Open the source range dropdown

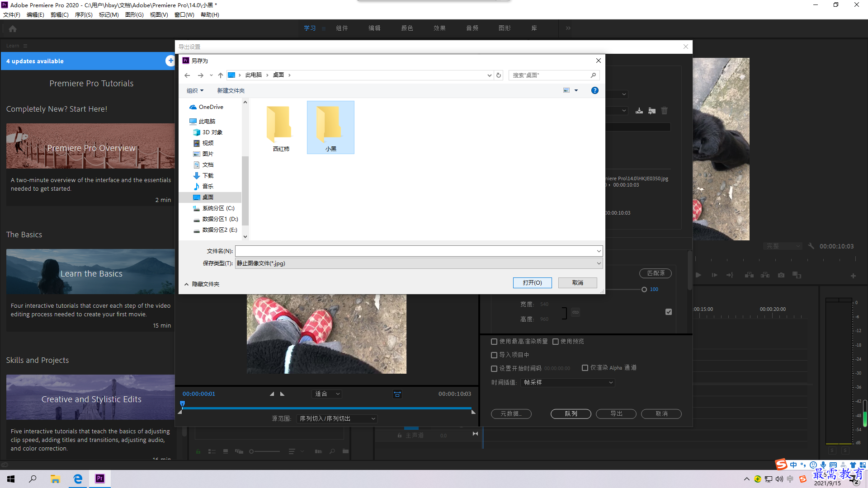(x=337, y=419)
